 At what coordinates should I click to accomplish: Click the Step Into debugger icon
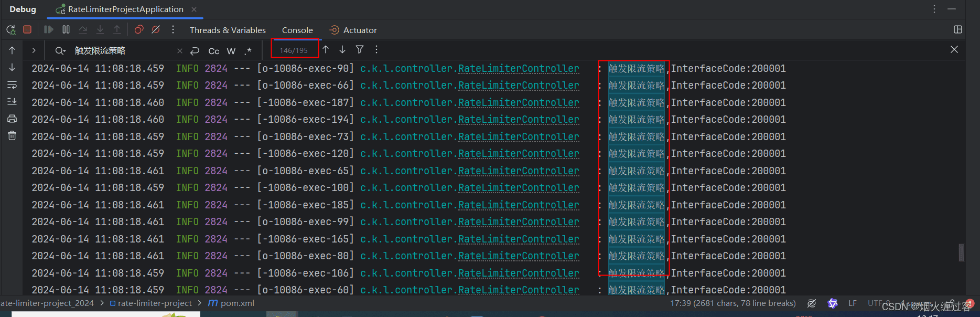click(100, 30)
